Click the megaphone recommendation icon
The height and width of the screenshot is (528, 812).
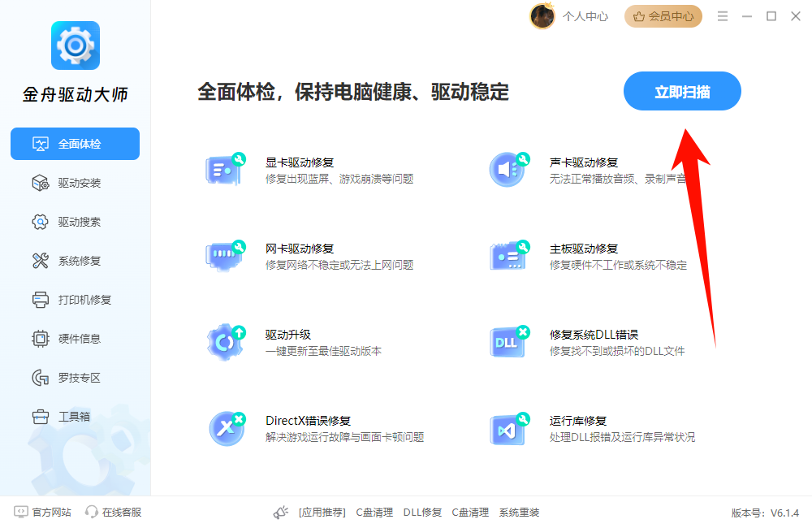(x=281, y=513)
